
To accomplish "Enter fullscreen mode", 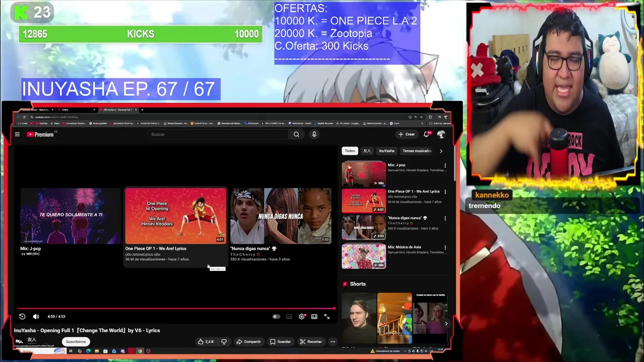I will [x=327, y=316].
